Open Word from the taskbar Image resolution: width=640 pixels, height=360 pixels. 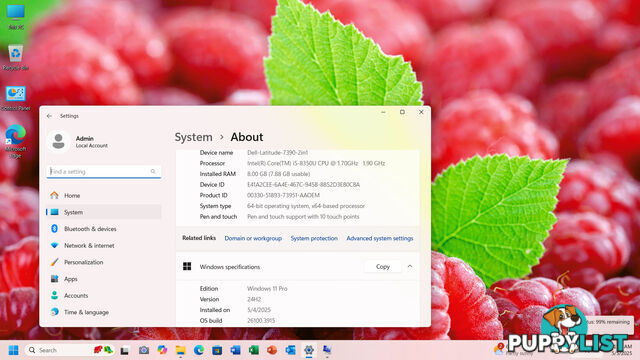click(x=236, y=350)
